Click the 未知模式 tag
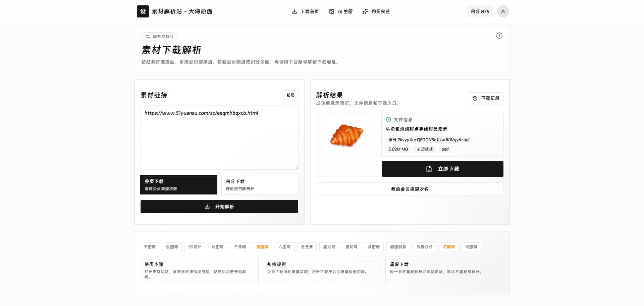 425,149
